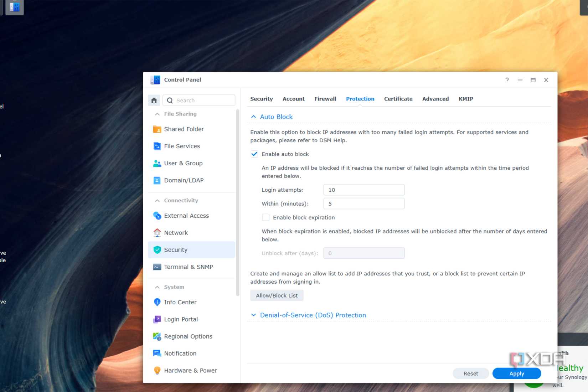This screenshot has width=588, height=392.
Task: Open Terminal & SNMP
Action: (191, 267)
